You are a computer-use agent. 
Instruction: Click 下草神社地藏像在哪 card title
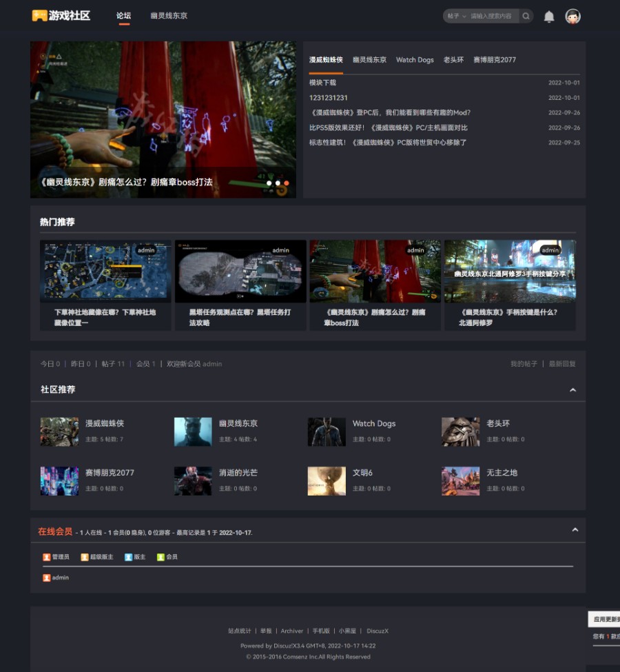click(x=105, y=318)
